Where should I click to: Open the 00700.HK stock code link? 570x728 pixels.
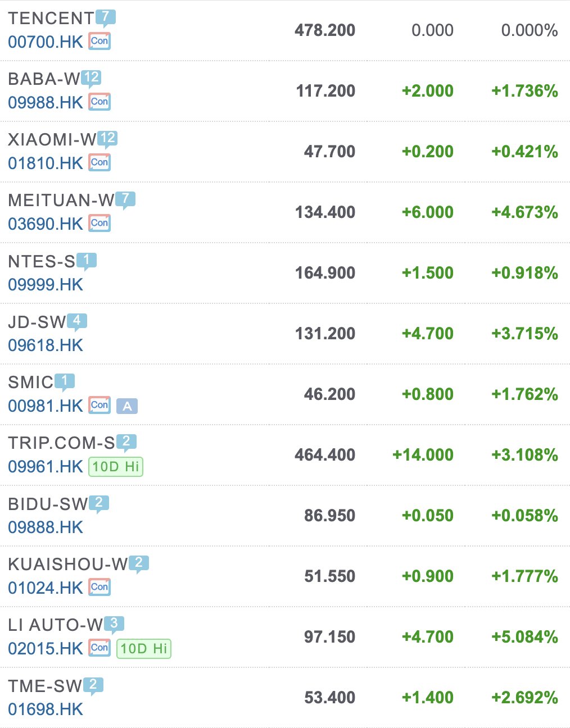tap(46, 42)
